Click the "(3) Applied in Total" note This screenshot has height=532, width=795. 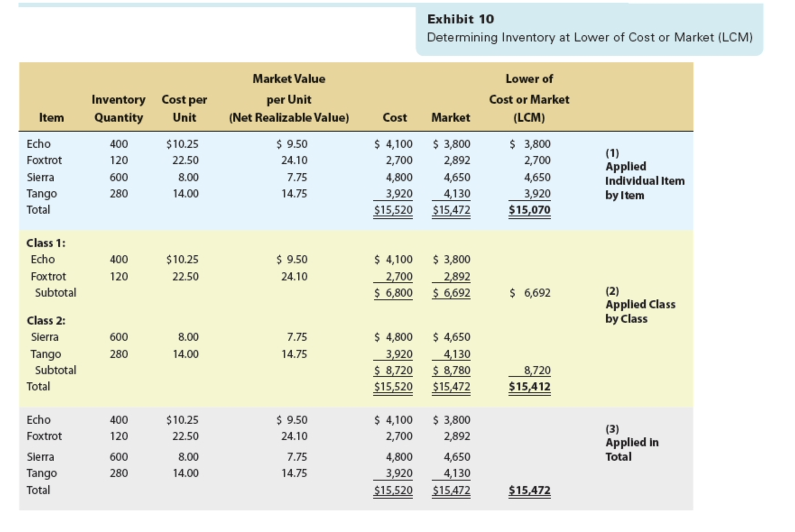pos(632,443)
